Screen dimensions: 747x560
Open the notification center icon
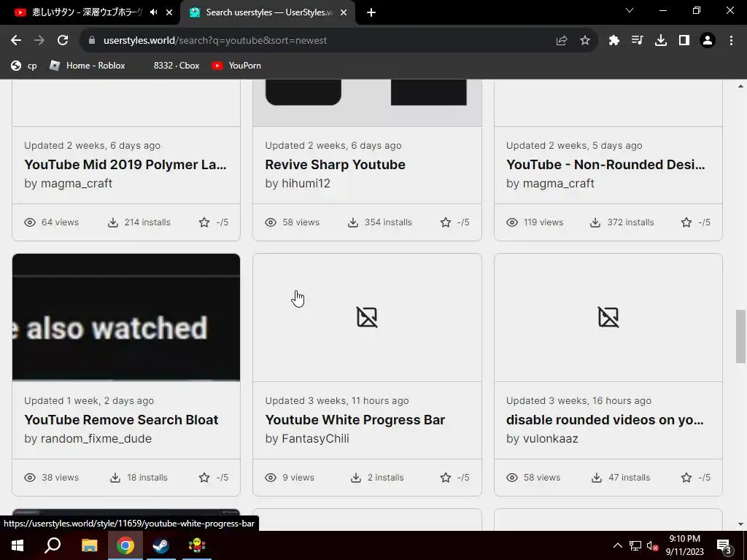724,546
